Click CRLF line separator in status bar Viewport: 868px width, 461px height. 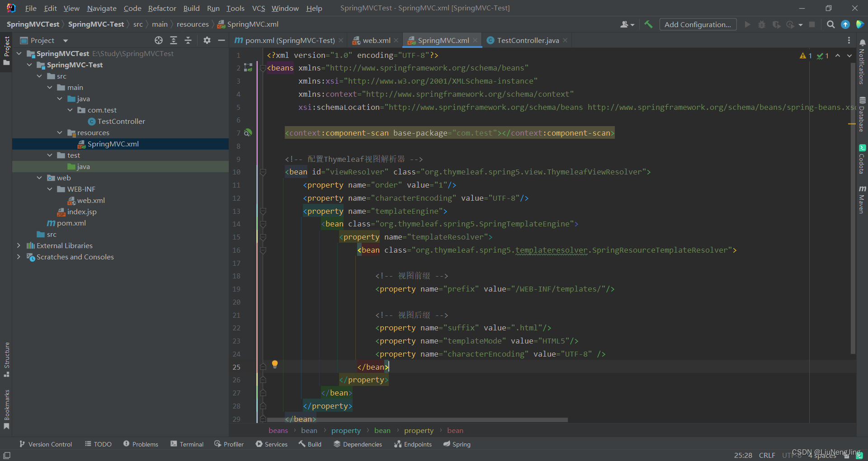pos(767,455)
